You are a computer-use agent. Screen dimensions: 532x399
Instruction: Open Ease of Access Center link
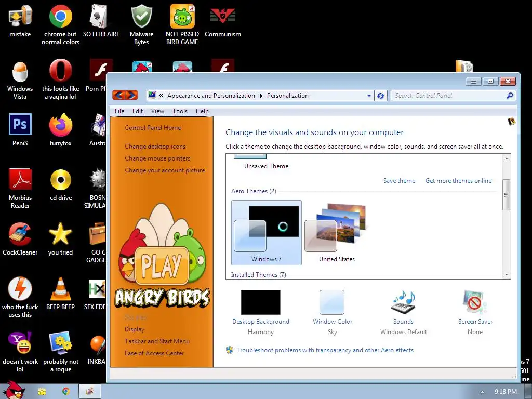click(x=154, y=353)
